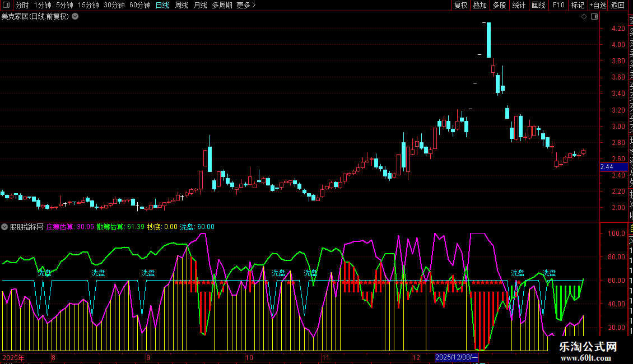Click the 抄底: 0.00 value
Viewport: 633px width, 364px height.
162,227
